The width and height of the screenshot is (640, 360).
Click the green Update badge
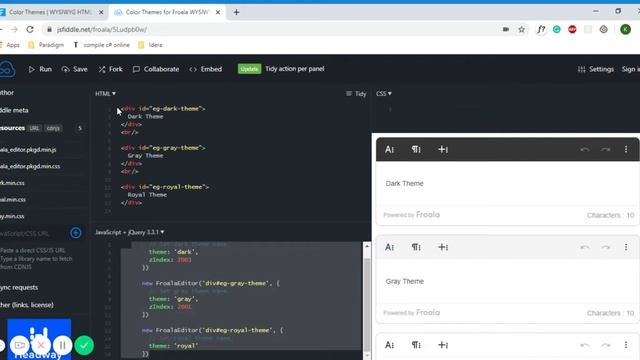[x=249, y=69]
